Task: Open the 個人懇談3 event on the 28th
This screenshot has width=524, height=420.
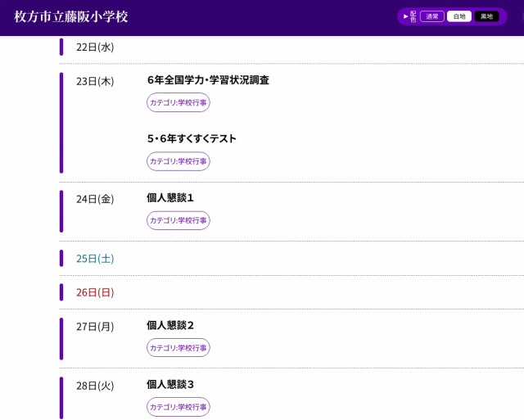Action: (170, 385)
